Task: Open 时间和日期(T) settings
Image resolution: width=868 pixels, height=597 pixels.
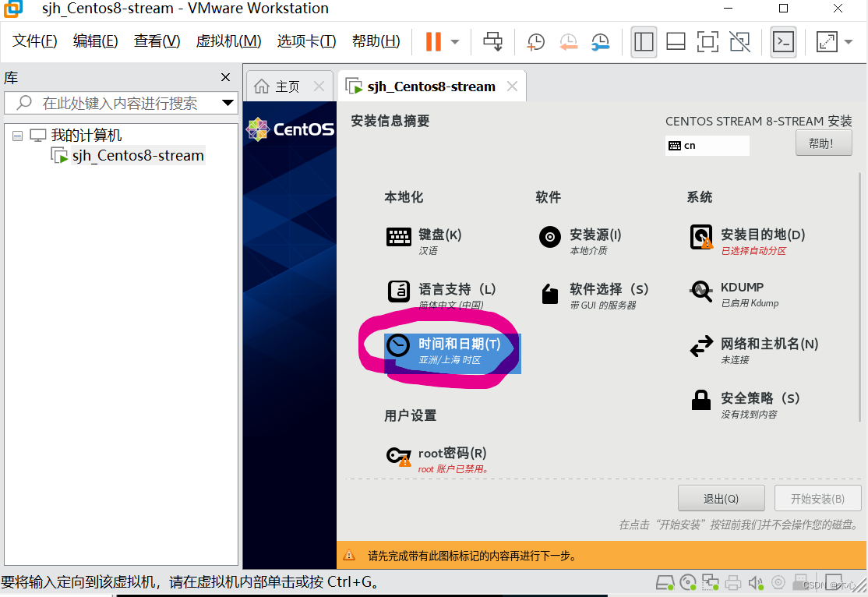Action: click(x=452, y=351)
